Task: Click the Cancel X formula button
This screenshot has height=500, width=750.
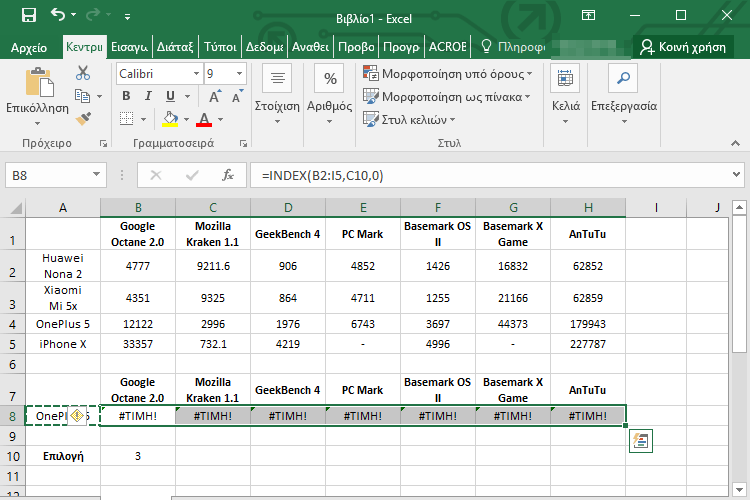Action: [155, 176]
